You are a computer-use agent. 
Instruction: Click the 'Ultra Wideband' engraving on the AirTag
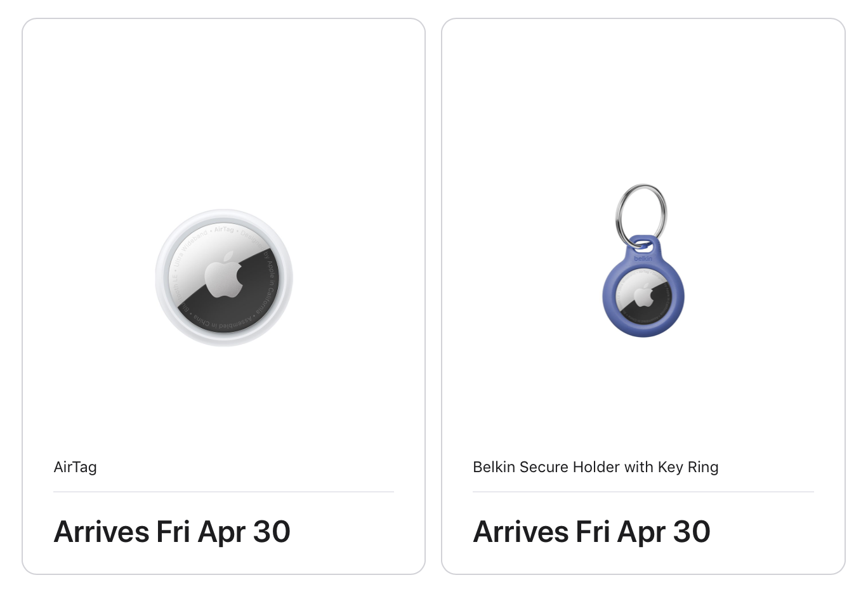(190, 247)
